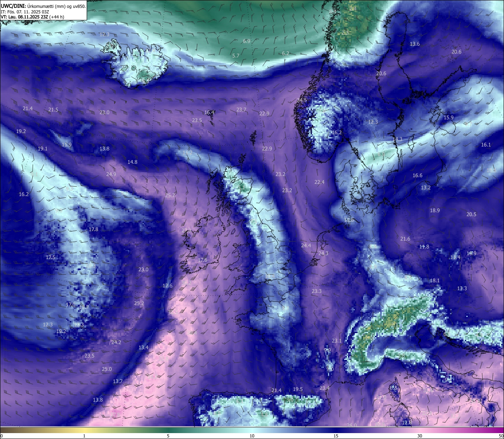The height and width of the screenshot is (439, 504).
Task: Click the 25.7 value west of Scotland
Action: (170, 195)
